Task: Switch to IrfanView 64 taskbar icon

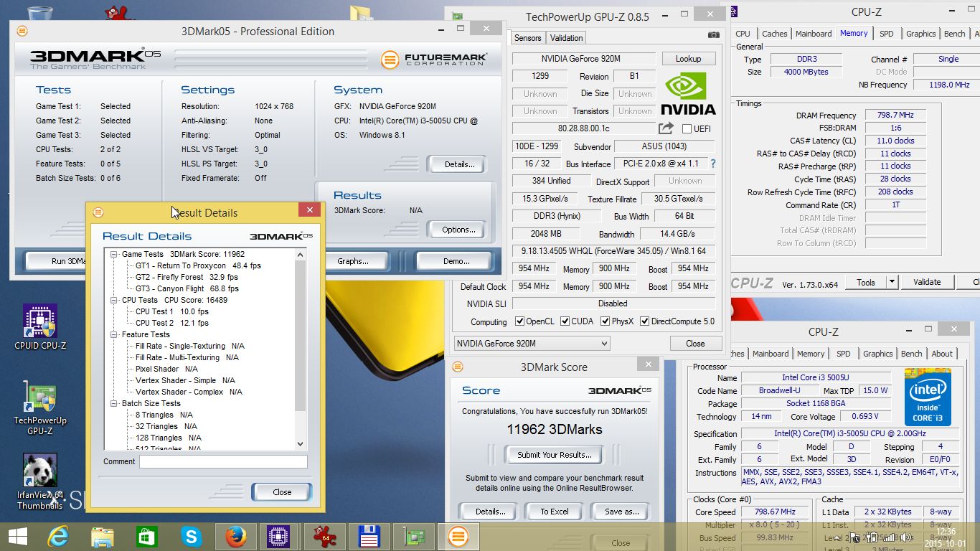Action: coord(324,536)
